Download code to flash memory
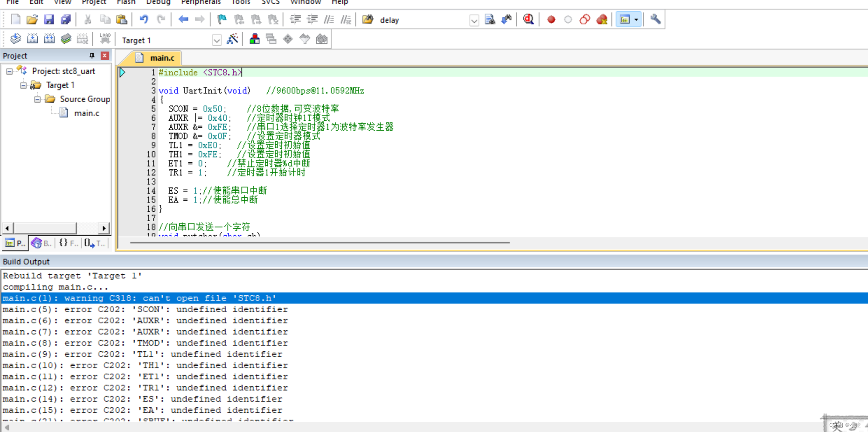The image size is (868, 432). (105, 39)
